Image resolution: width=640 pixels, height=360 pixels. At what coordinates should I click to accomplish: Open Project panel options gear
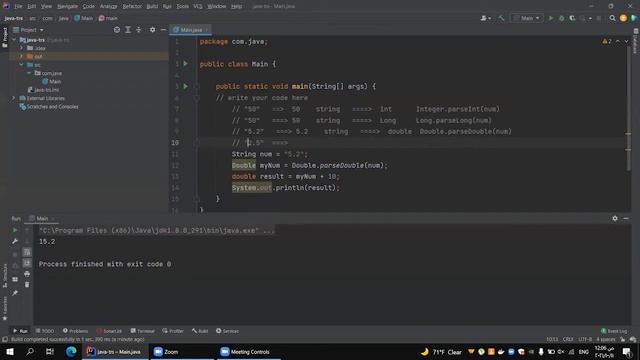(152, 30)
